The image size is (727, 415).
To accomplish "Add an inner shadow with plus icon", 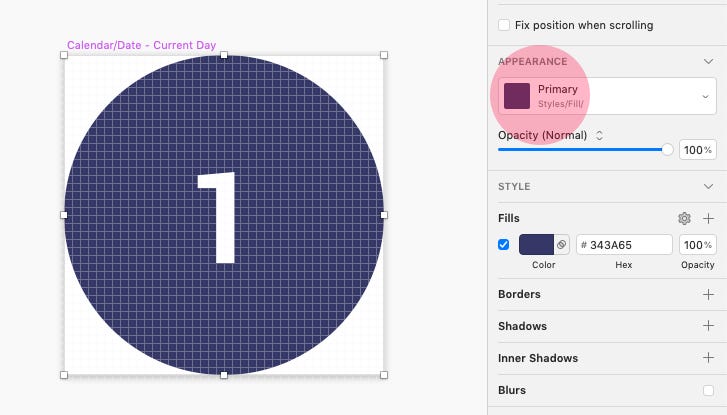I will 708,358.
